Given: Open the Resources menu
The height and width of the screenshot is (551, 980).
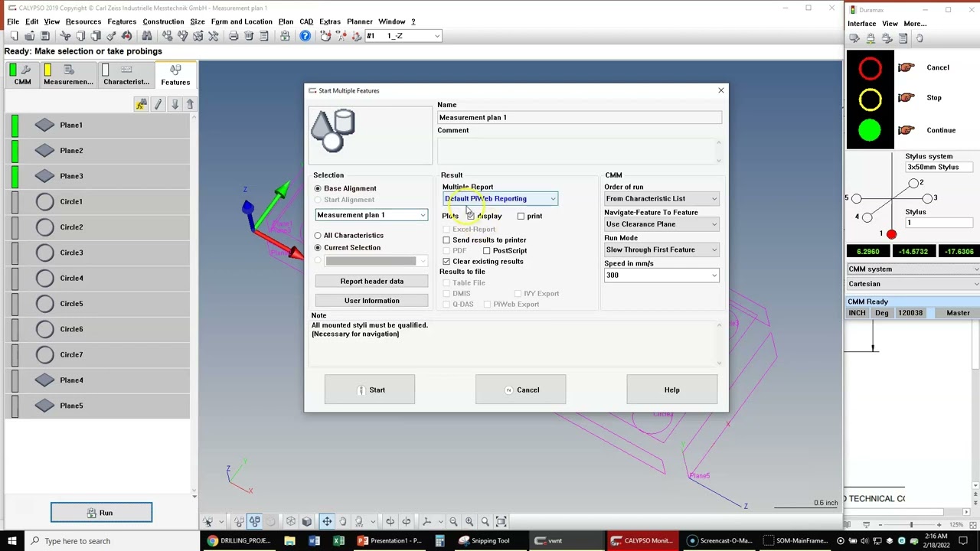Looking at the screenshot, I should click(x=83, y=21).
